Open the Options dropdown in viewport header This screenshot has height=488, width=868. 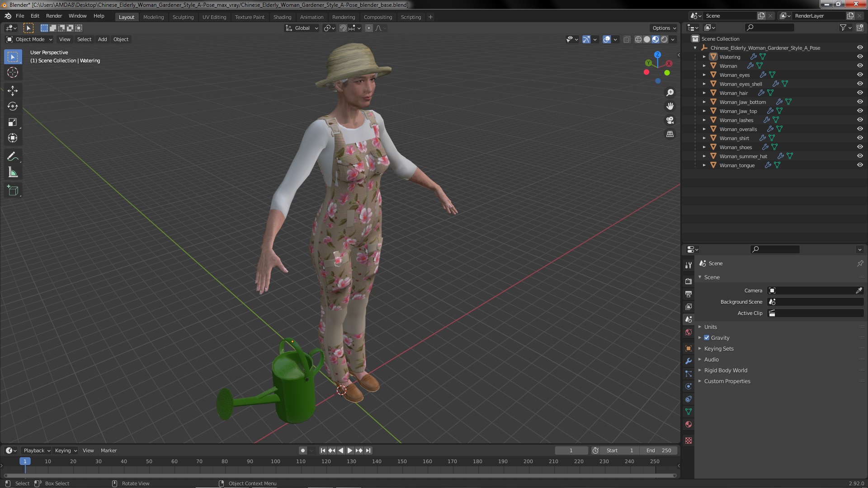pos(664,28)
